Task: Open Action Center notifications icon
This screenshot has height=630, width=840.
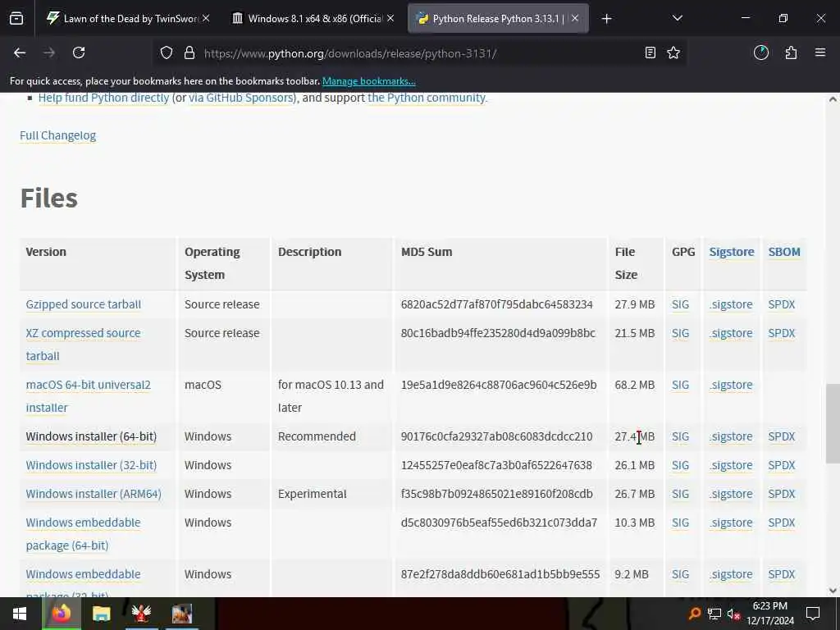Action: tap(813, 614)
